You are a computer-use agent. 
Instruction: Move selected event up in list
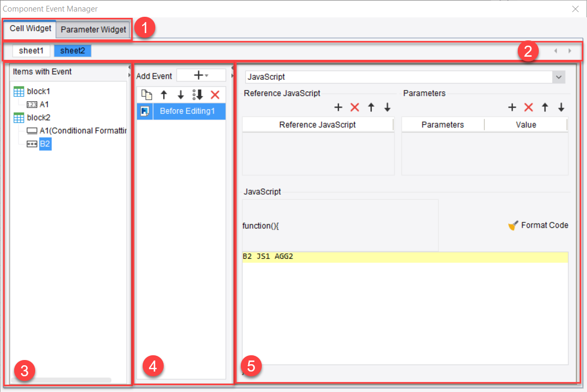pos(164,95)
